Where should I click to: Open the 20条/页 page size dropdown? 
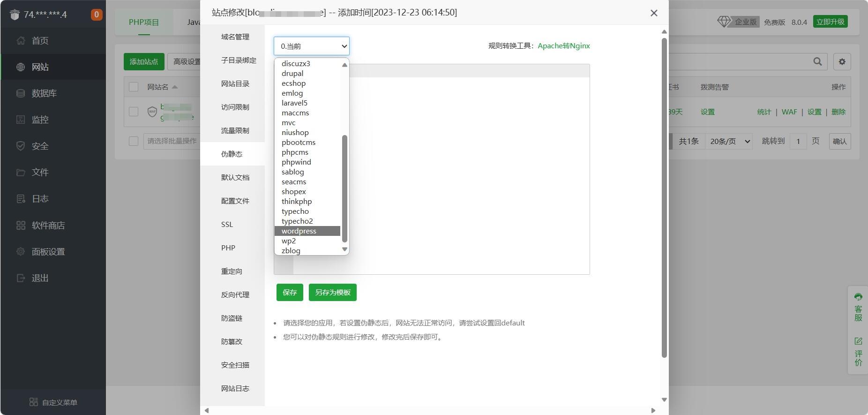click(x=729, y=141)
